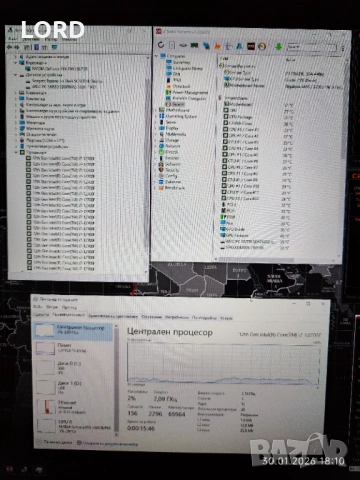Click the Motherboard temperature row in AIDA64
The image size is (360, 480).
click(x=258, y=104)
